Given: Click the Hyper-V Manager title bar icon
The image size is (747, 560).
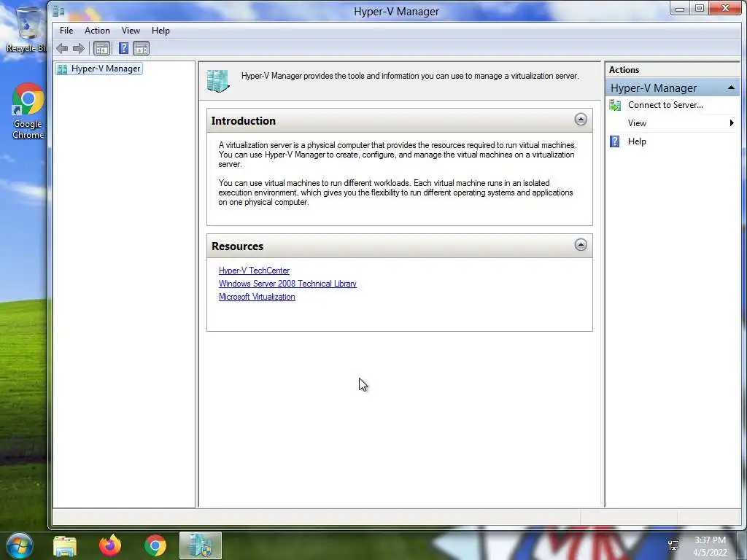Looking at the screenshot, I should click(x=58, y=10).
